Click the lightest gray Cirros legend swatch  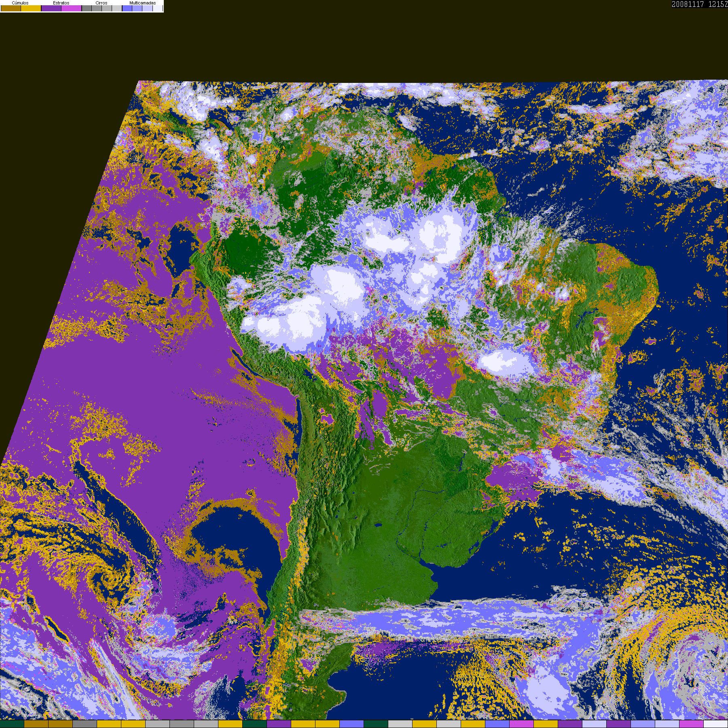(117, 8)
